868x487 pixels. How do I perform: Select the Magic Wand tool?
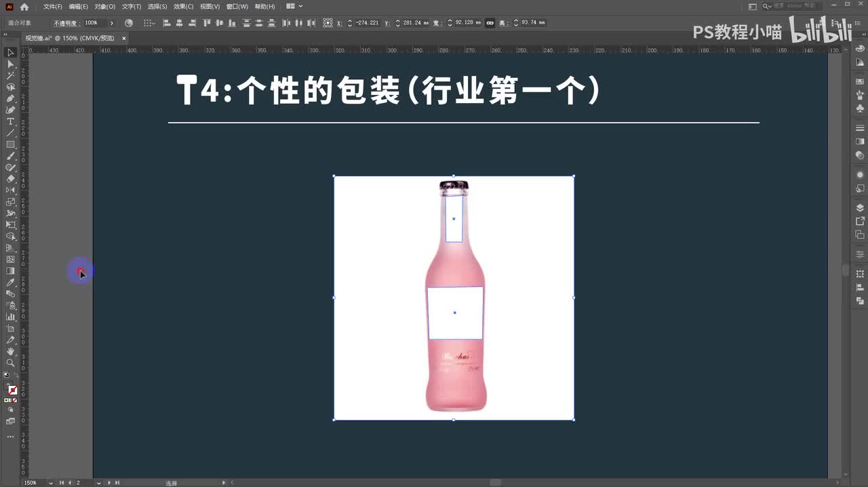coord(10,75)
